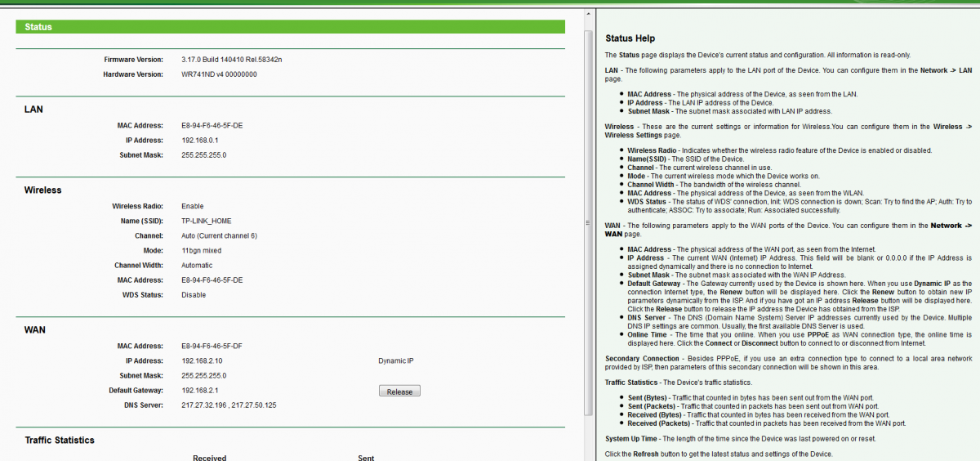The width and height of the screenshot is (980, 461).
Task: Select WAN IP address 192.168.2.10
Action: point(202,360)
